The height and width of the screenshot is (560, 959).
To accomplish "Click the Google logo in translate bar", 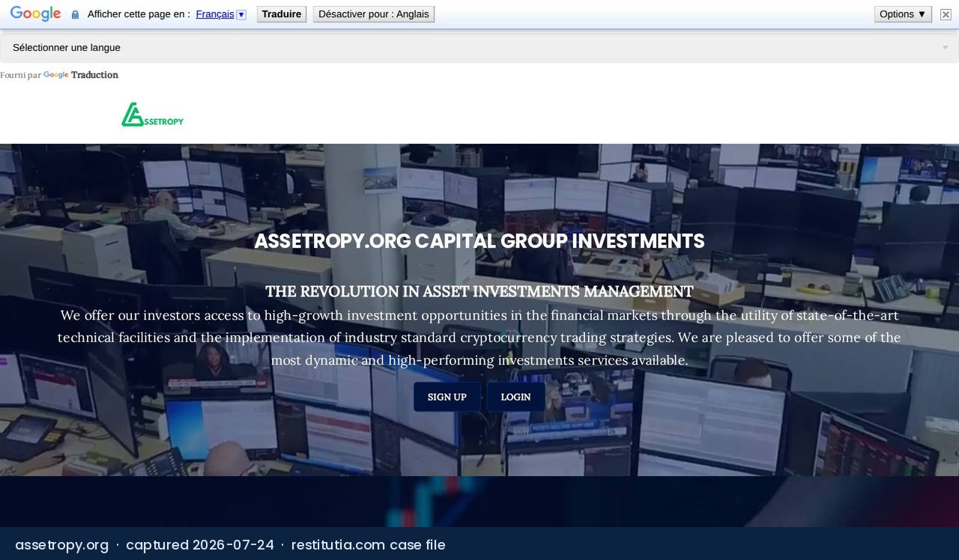I will tap(35, 14).
